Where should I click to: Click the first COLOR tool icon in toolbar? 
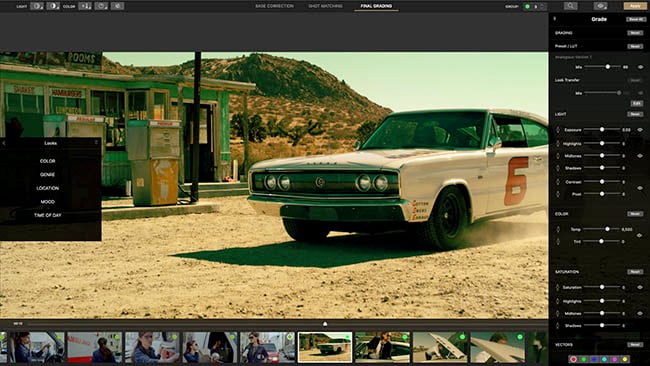(x=85, y=6)
